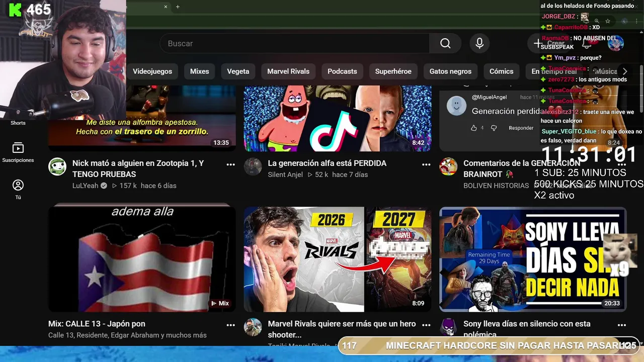Open Marvel Rivals hero shooter title

pos(342,329)
